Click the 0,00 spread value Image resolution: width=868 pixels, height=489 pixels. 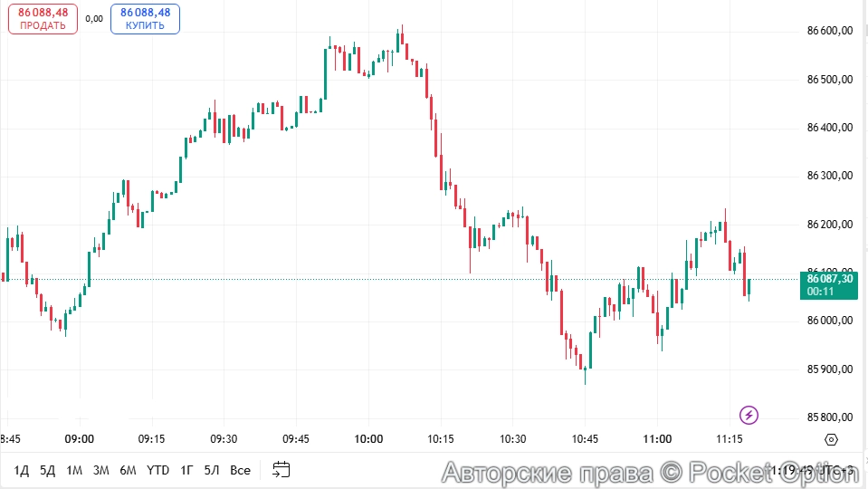pyautogui.click(x=94, y=18)
